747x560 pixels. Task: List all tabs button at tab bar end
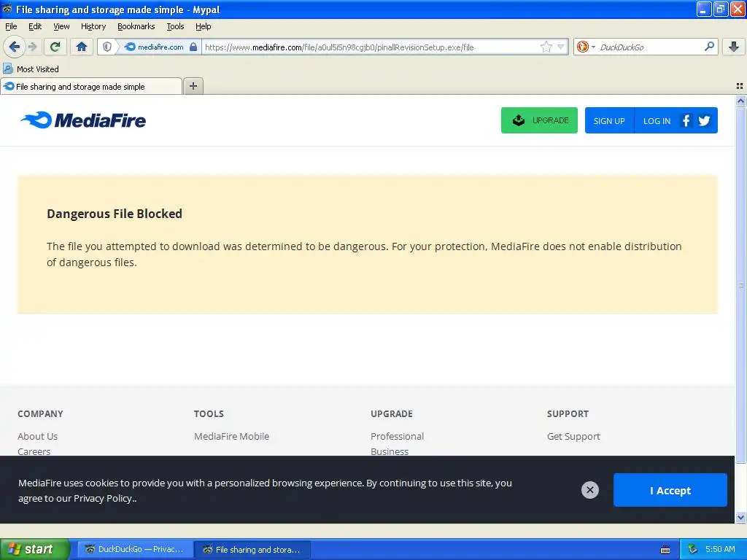740,86
